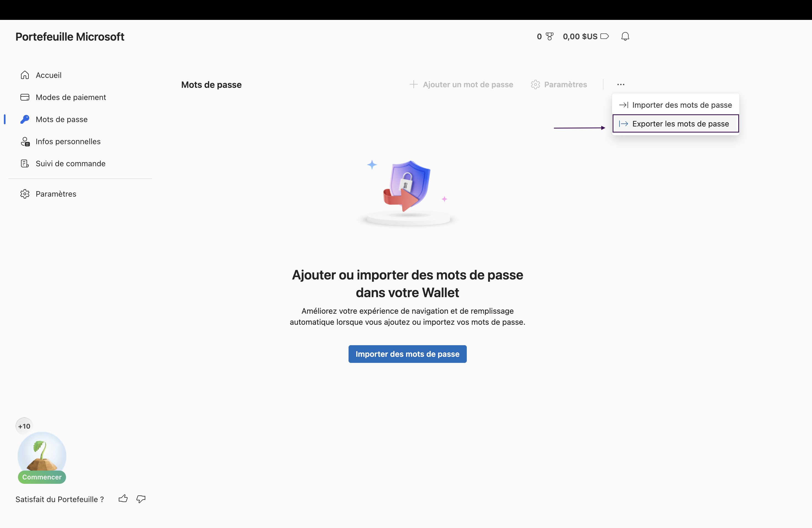Click the Satisfait du Portefeuille ? text
Viewport: 812px width, 528px height.
pyautogui.click(x=60, y=499)
